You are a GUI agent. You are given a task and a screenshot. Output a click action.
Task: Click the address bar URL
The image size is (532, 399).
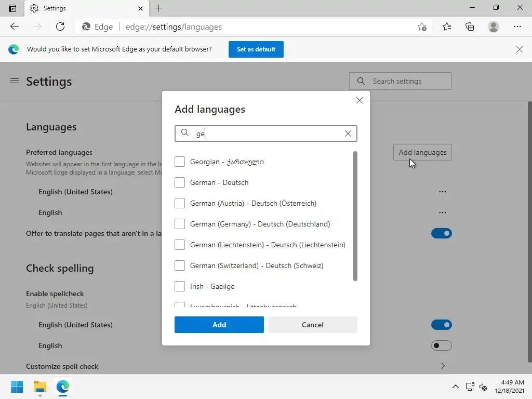click(174, 27)
